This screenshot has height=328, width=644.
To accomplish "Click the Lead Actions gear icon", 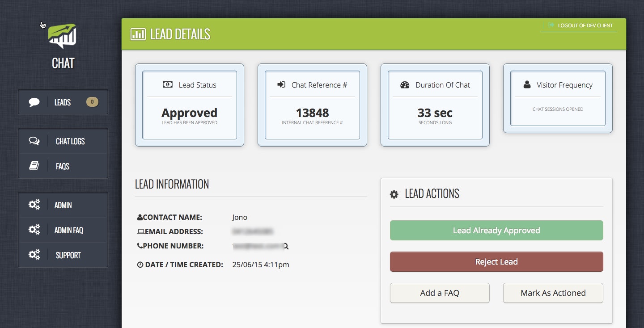I will point(394,194).
